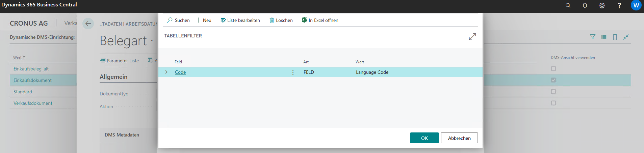Click Liste bearbeiten in dialog toolbar
The height and width of the screenshot is (153, 644).
(x=240, y=20)
